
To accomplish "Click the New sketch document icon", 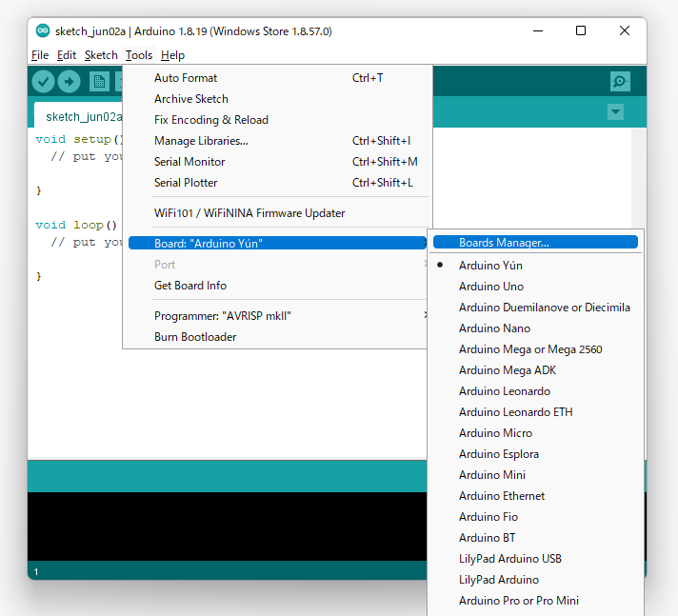I will [x=99, y=82].
